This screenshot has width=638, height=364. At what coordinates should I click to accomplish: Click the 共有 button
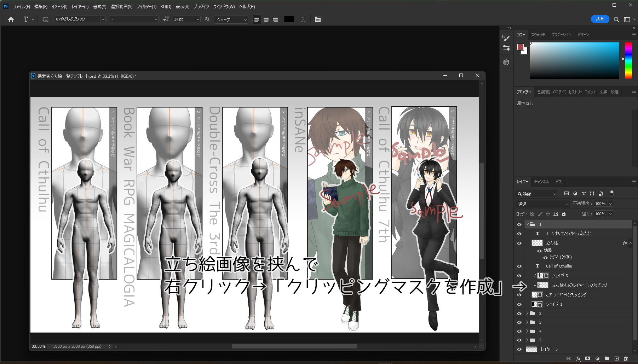600,19
